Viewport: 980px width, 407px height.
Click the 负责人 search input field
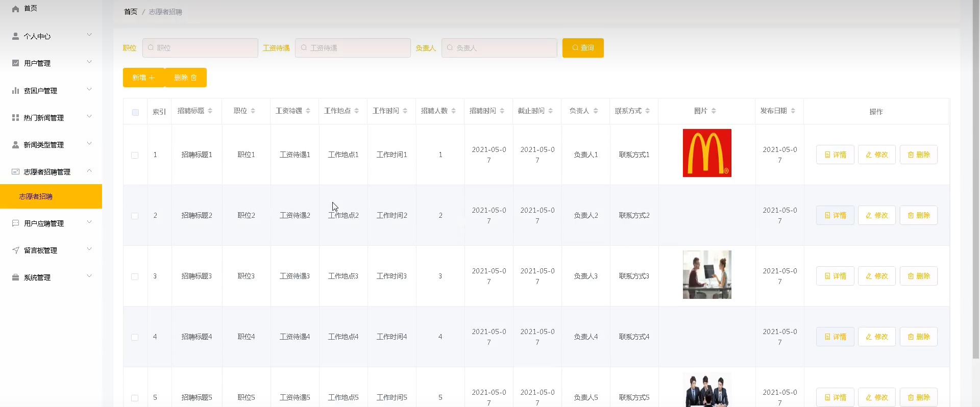499,48
